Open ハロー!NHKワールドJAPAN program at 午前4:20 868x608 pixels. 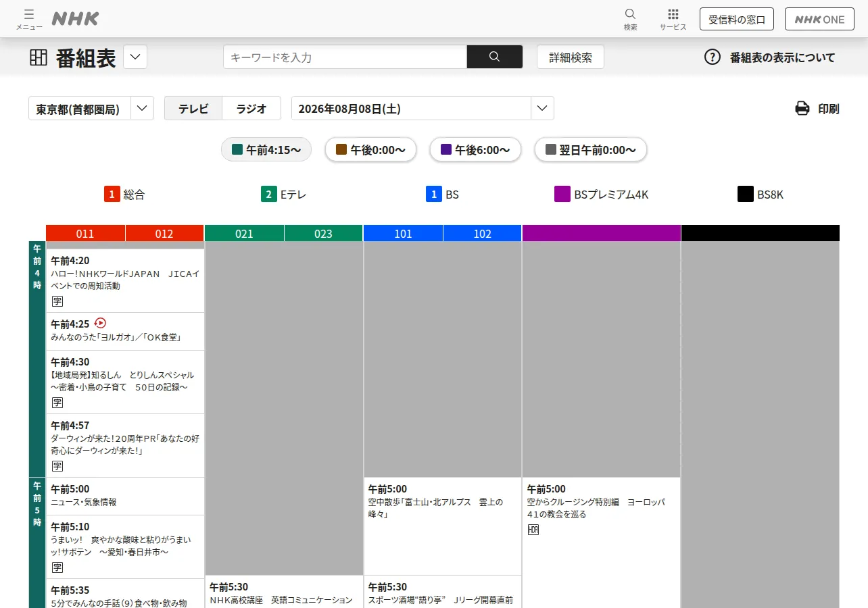(125, 280)
